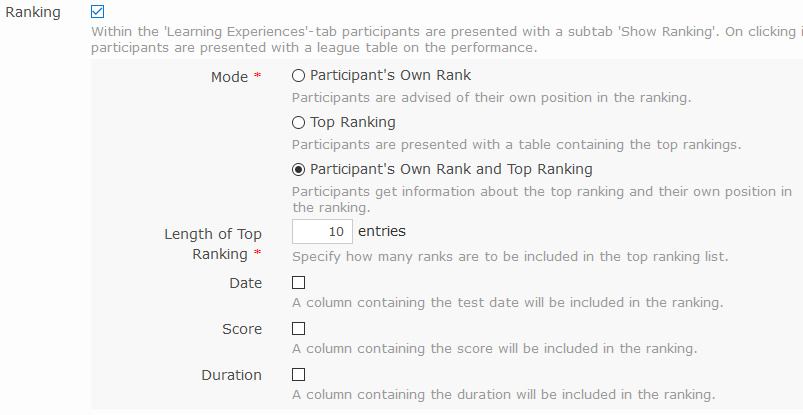Image resolution: width=803 pixels, height=415 pixels.
Task: Click the 'Duration' field label text
Action: pos(231,375)
